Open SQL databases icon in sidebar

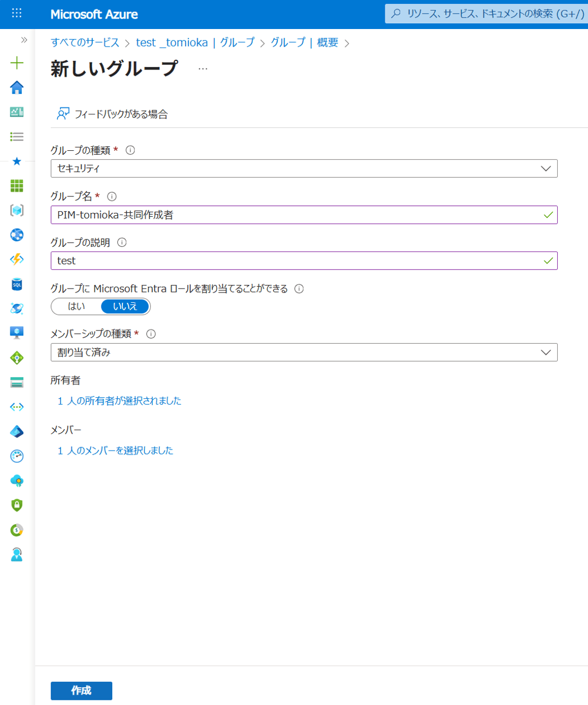pyautogui.click(x=17, y=284)
